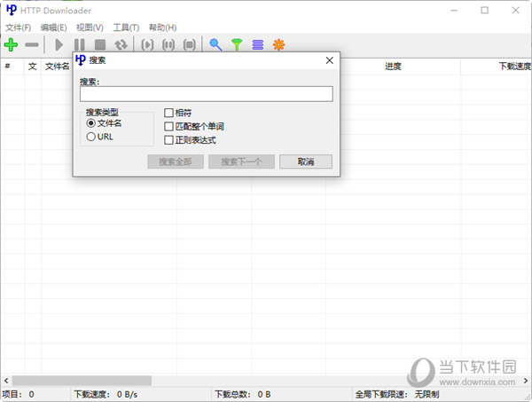The height and width of the screenshot is (402, 532).
Task: Click the scrollbar right arrow
Action: (x=526, y=381)
